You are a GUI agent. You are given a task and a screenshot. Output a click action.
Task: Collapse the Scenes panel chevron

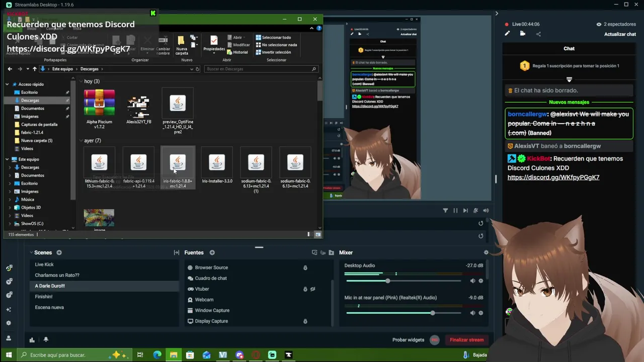point(31,252)
